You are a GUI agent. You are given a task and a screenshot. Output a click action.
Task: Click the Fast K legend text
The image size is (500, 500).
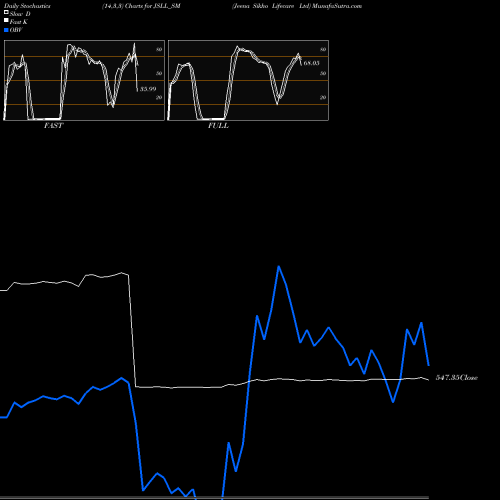pyautogui.click(x=19, y=22)
